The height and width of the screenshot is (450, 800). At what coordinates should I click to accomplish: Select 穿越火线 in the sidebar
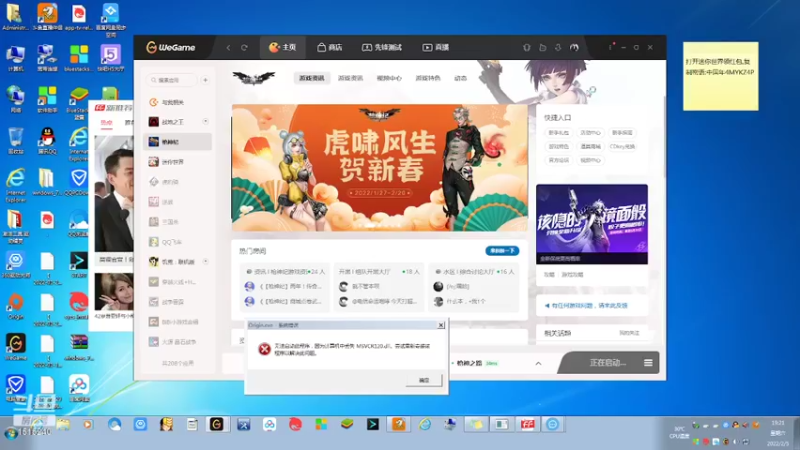point(177,282)
